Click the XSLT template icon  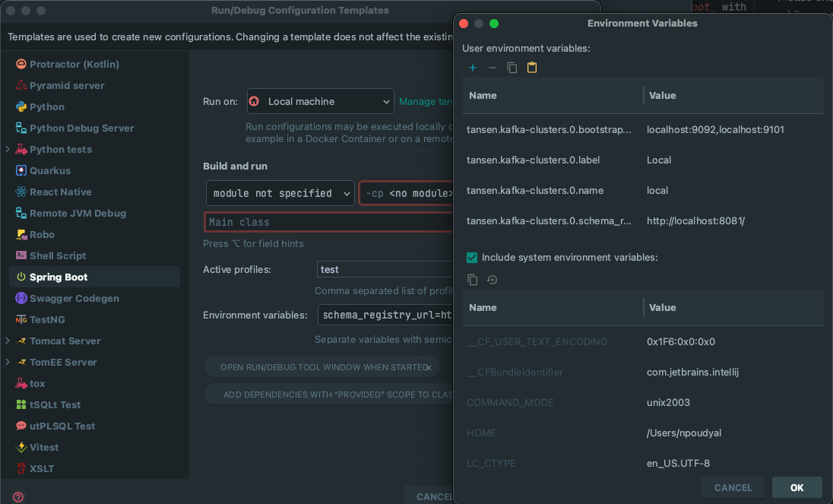[x=21, y=468]
